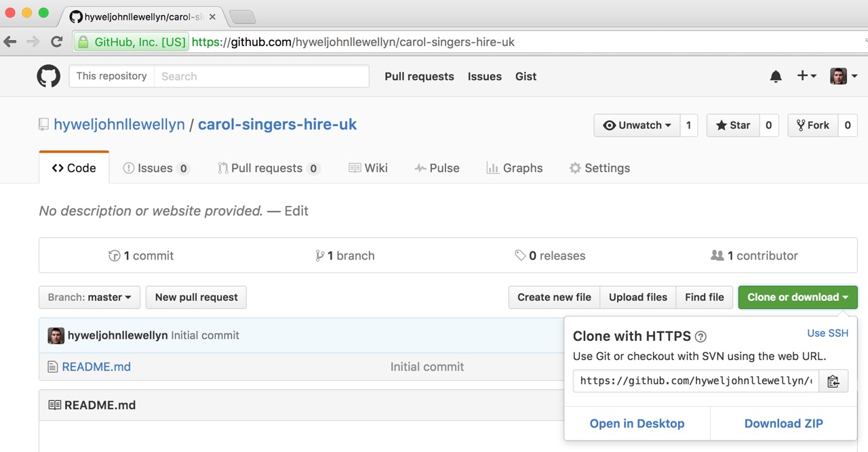The image size is (868, 452).
Task: View the 1 contributor page
Action: (x=754, y=255)
